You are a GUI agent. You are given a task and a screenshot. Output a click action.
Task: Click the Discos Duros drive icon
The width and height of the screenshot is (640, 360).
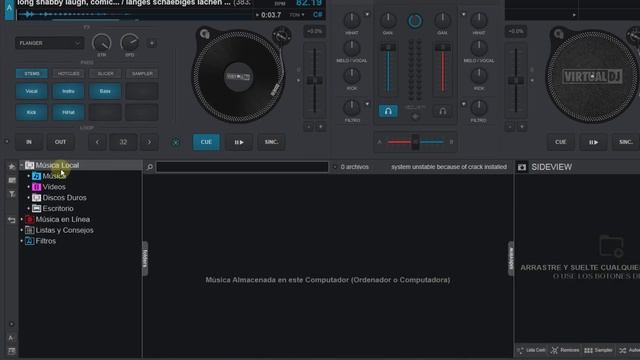pos(36,198)
